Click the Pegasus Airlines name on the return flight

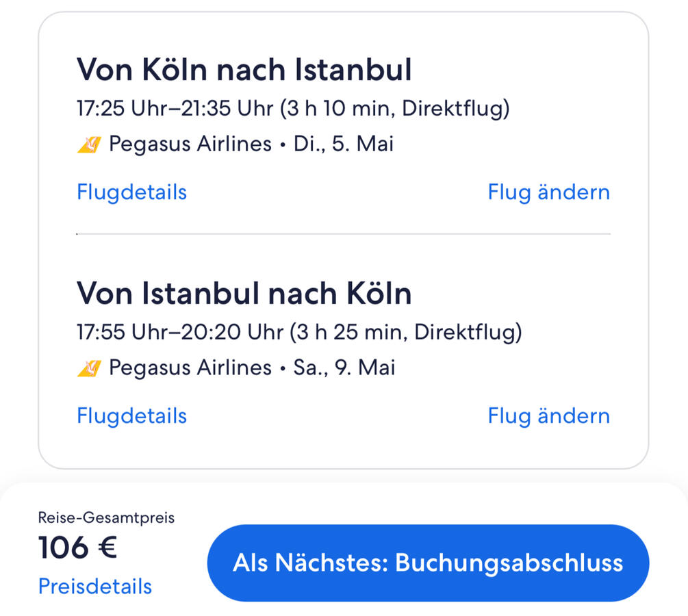tap(190, 368)
